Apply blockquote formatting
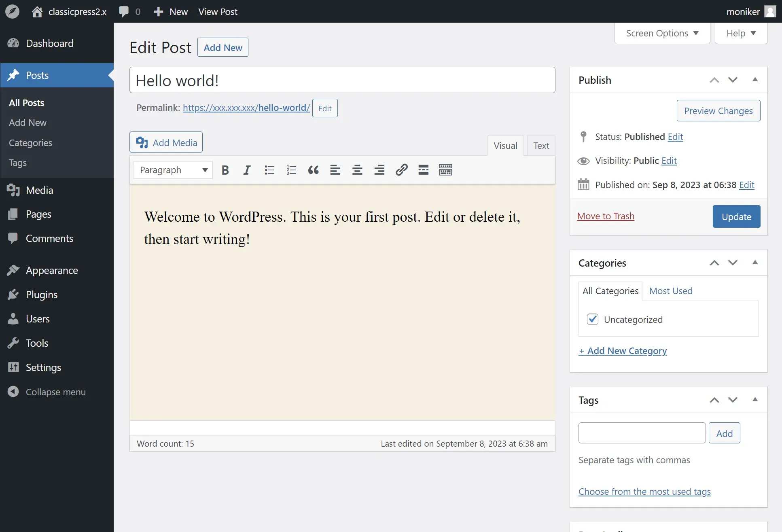Image resolution: width=782 pixels, height=532 pixels. tap(313, 170)
